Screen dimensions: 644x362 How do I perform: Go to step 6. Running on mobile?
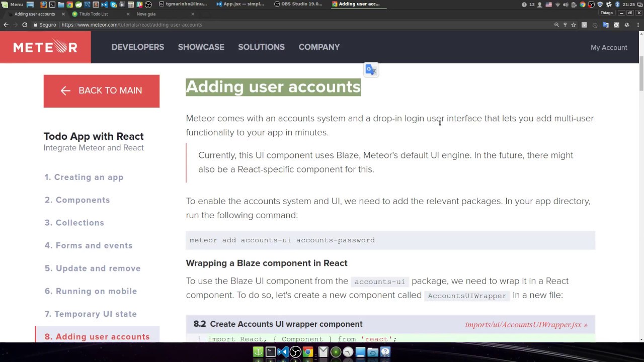(91, 291)
